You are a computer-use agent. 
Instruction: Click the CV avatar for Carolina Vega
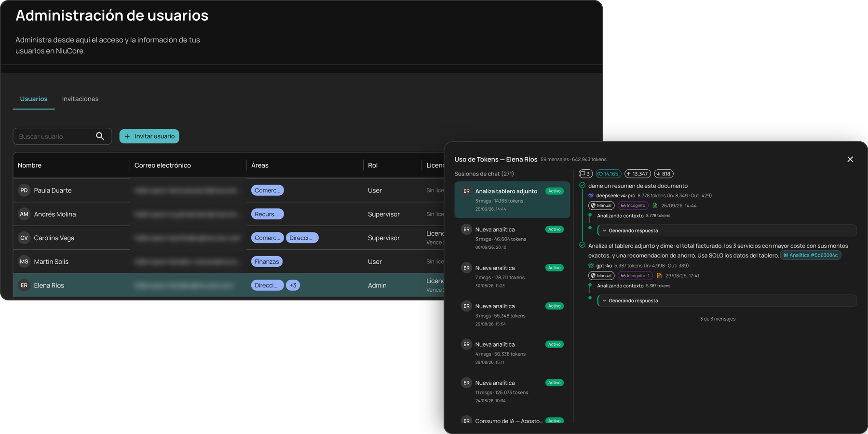24,238
